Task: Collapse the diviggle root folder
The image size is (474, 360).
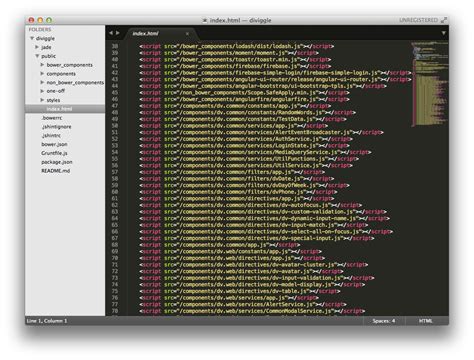Action: pos(32,38)
